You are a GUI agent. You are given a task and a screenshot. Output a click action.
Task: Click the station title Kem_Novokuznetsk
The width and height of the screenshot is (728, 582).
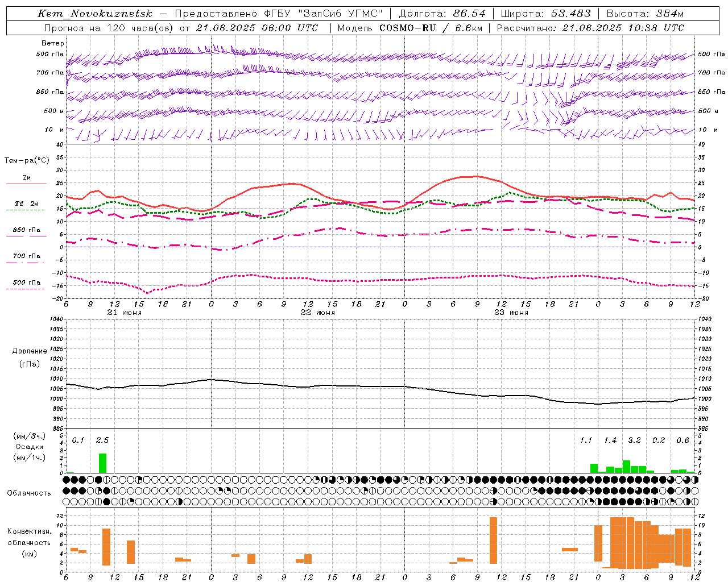(x=95, y=14)
